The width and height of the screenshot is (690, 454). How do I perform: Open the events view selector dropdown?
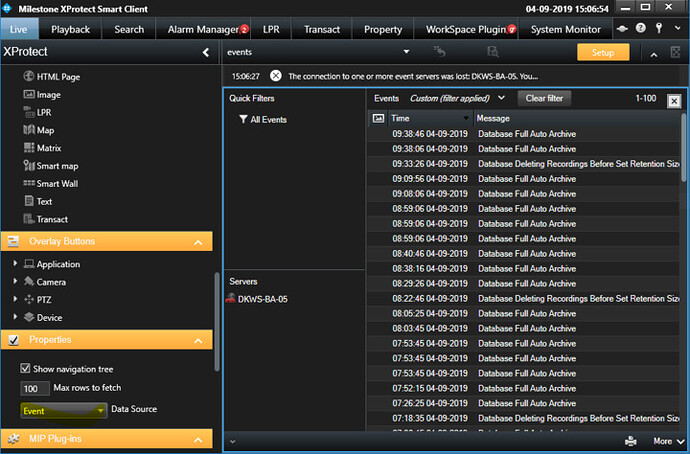tap(407, 51)
